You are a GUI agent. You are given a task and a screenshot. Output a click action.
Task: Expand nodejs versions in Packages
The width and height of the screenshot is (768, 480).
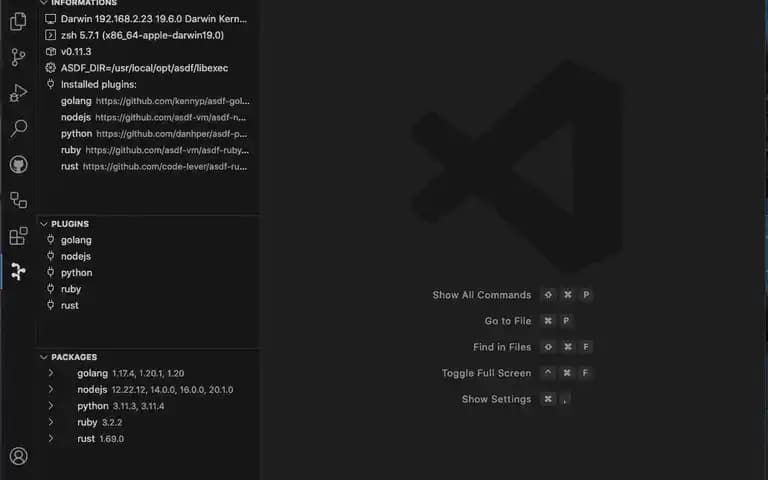pos(51,389)
